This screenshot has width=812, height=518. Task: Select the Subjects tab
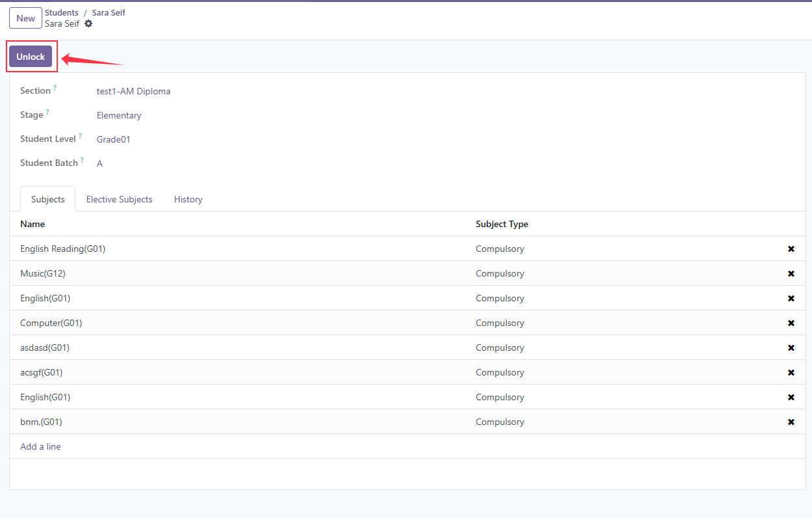pos(48,199)
